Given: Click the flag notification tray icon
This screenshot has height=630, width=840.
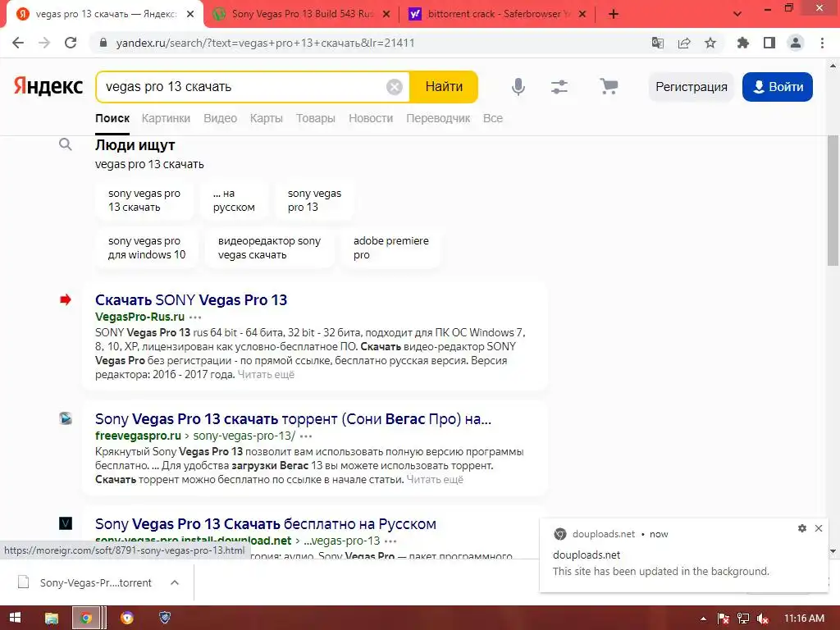Looking at the screenshot, I should coord(724,619).
